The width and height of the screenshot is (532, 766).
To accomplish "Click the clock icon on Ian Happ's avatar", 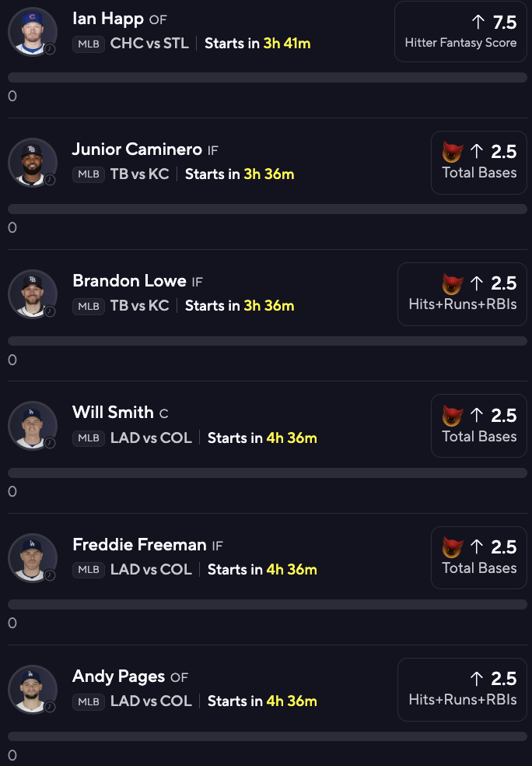I will (50, 48).
